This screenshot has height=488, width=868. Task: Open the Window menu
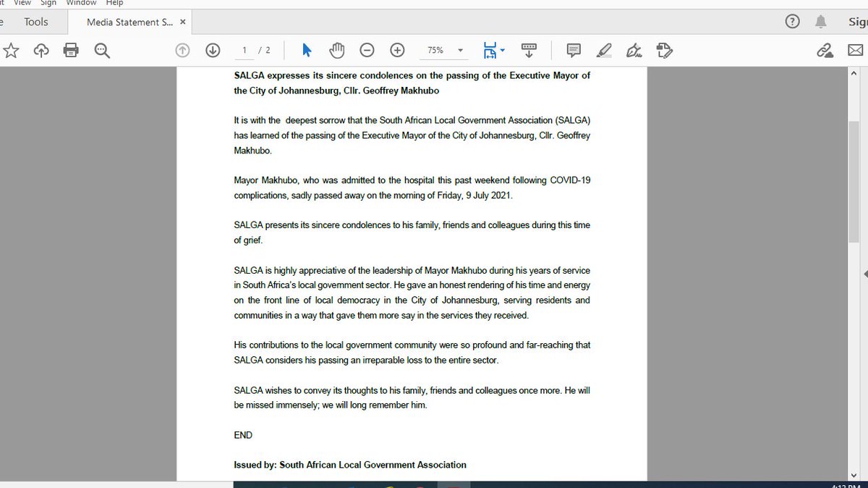pos(82,3)
